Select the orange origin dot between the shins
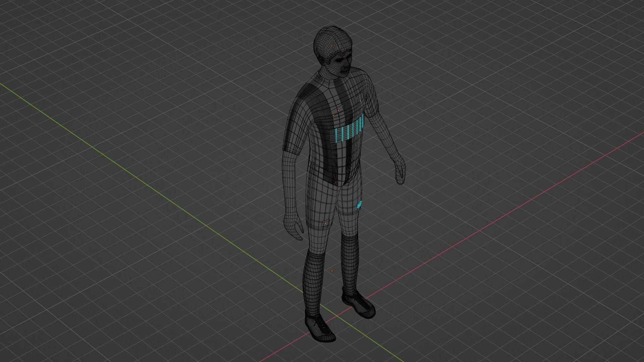The height and width of the screenshot is (362, 644). click(332, 271)
